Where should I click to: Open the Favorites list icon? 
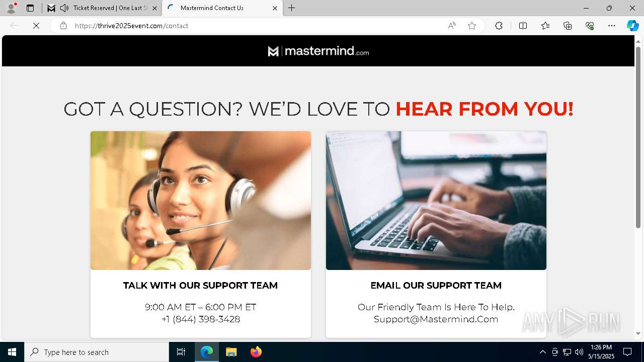[x=545, y=26]
